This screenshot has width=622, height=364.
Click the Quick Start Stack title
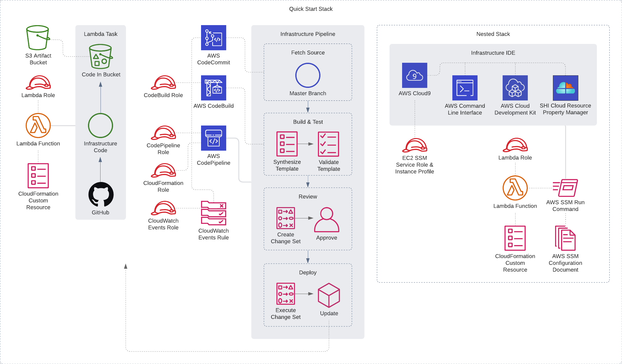pos(311,9)
